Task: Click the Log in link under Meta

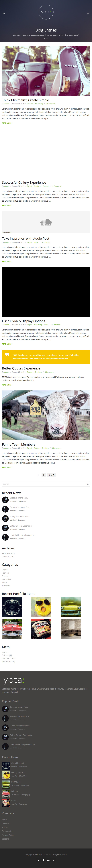Action: click(x=4, y=652)
